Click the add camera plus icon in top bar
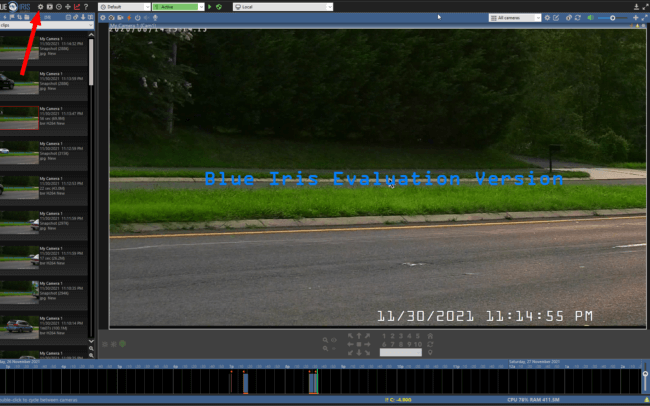Image resolution: width=650 pixels, height=406 pixels. pos(68,7)
